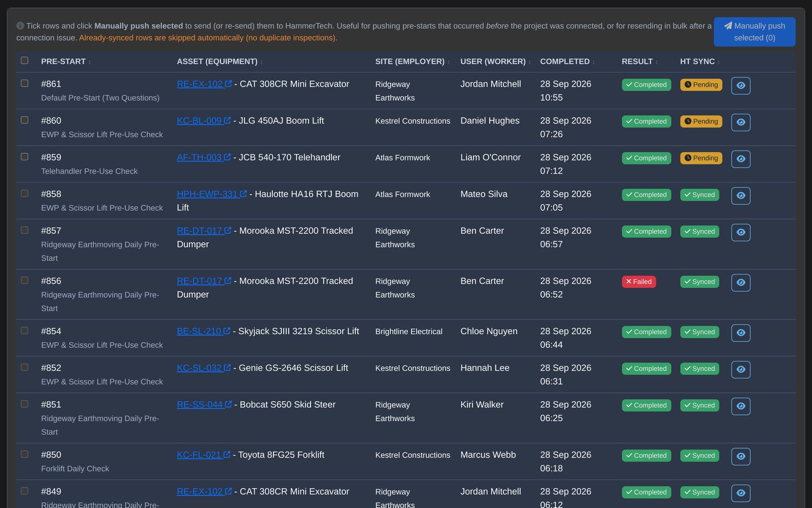The height and width of the screenshot is (508, 812).
Task: Open the eye view button for #860
Action: 740,122
